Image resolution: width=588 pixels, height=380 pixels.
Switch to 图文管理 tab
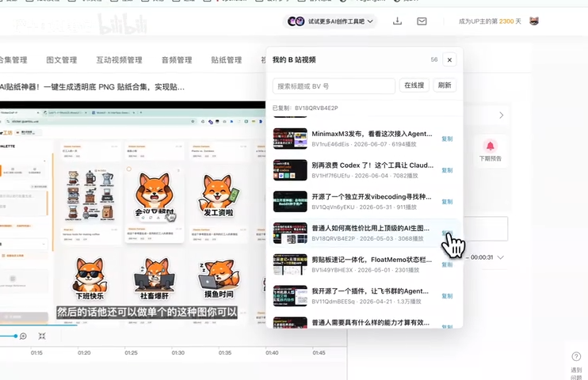(x=62, y=60)
